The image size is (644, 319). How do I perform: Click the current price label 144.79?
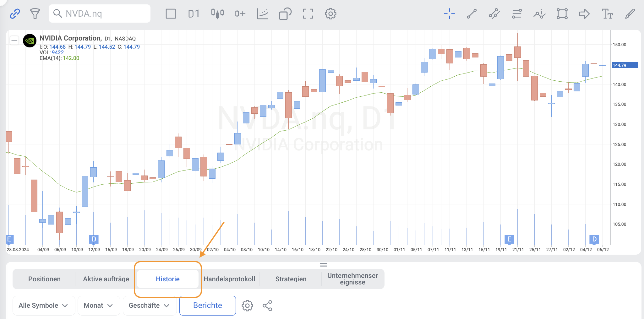pyautogui.click(x=625, y=65)
